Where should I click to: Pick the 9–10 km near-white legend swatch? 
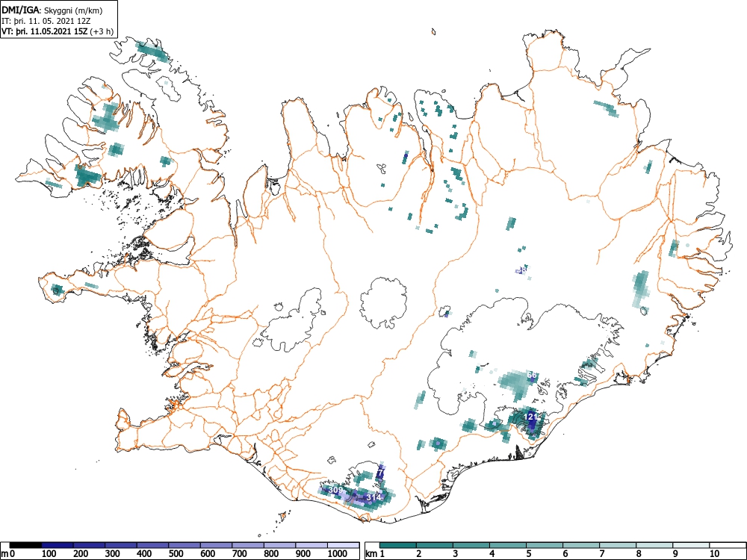[x=692, y=545]
